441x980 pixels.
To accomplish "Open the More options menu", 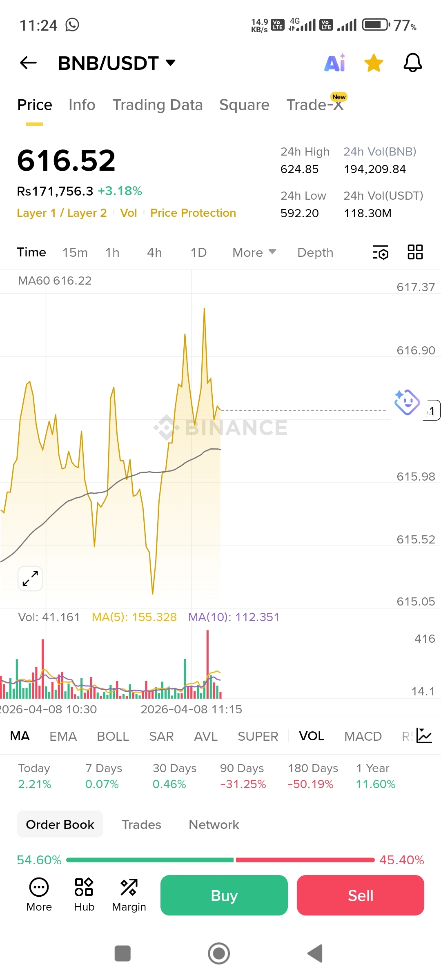I will point(39,895).
